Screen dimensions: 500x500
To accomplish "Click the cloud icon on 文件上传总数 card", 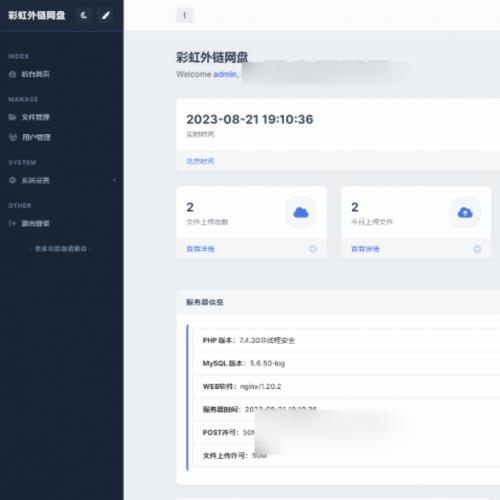I will (301, 212).
